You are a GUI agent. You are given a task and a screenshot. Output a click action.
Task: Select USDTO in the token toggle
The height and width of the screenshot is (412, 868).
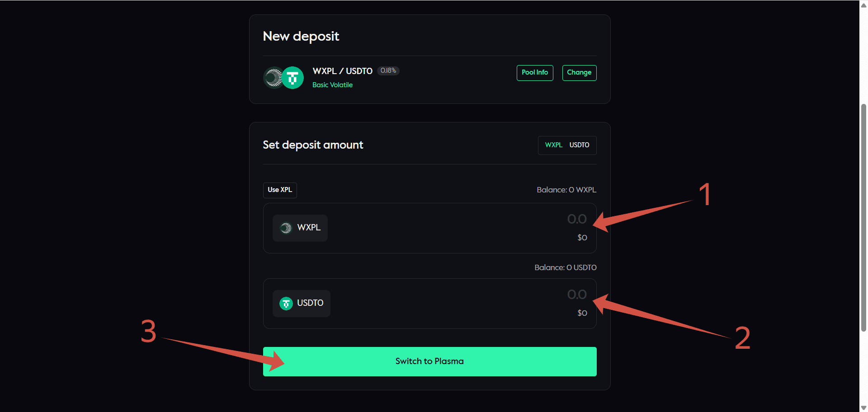(x=579, y=145)
